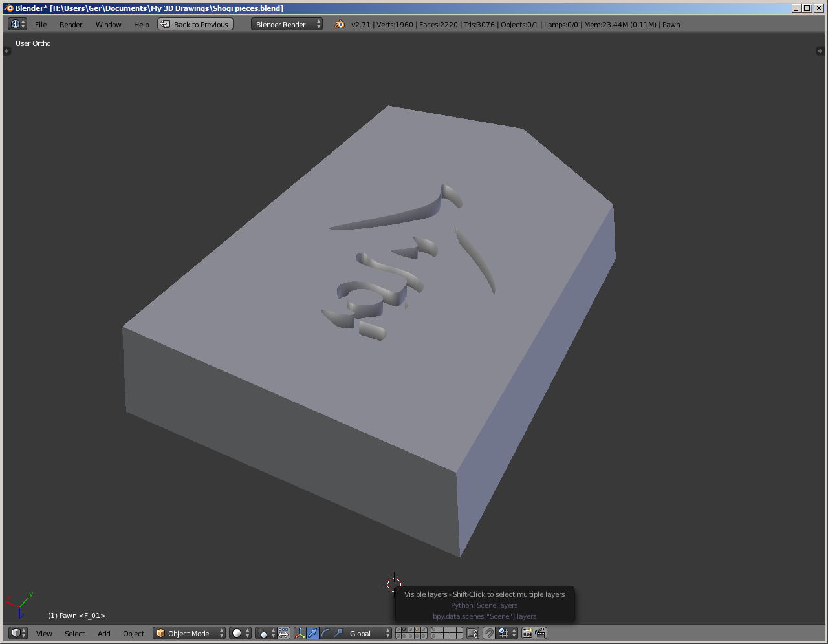Click the Lamps:0/0 statistic
The width and height of the screenshot is (828, 644).
point(561,25)
